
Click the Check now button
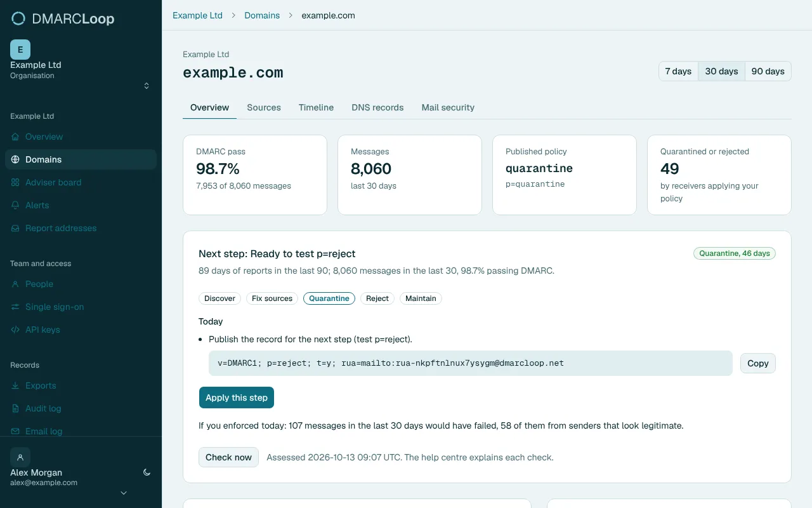(228, 457)
